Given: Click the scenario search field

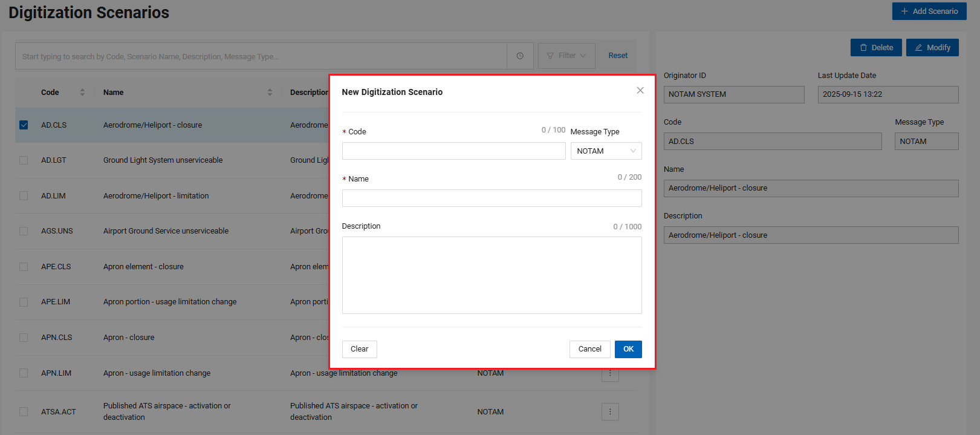Looking at the screenshot, I should coord(261,56).
